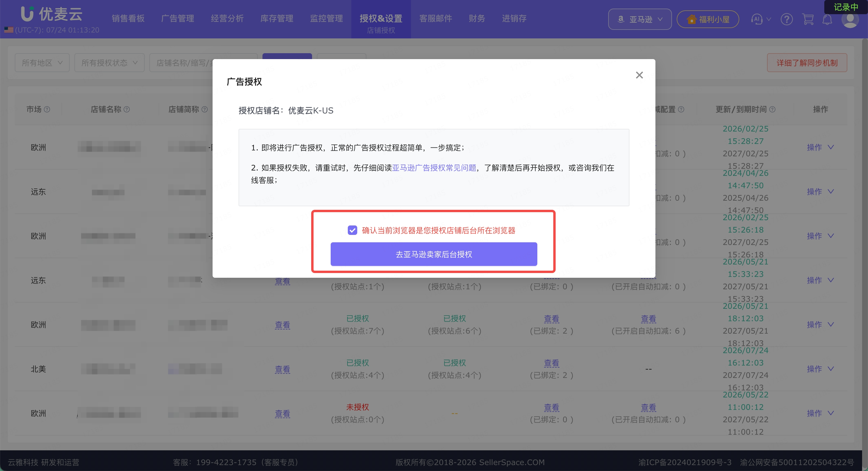Expand 操作 for 2026/02/25 15:28:27 row
Viewport: 868px width, 471px height.
(x=820, y=147)
